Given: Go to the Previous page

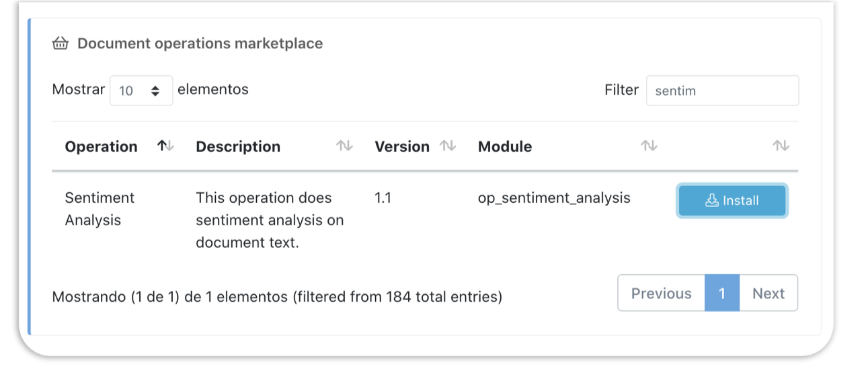Looking at the screenshot, I should [x=661, y=293].
